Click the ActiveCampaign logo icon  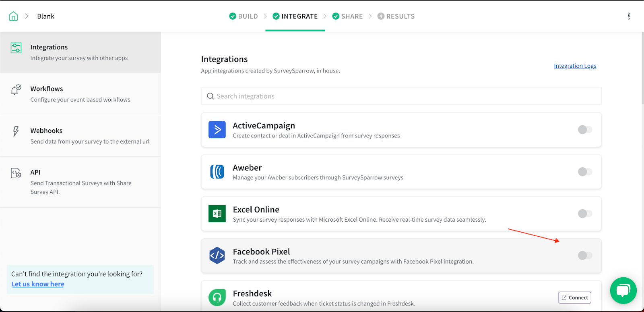coord(217,129)
